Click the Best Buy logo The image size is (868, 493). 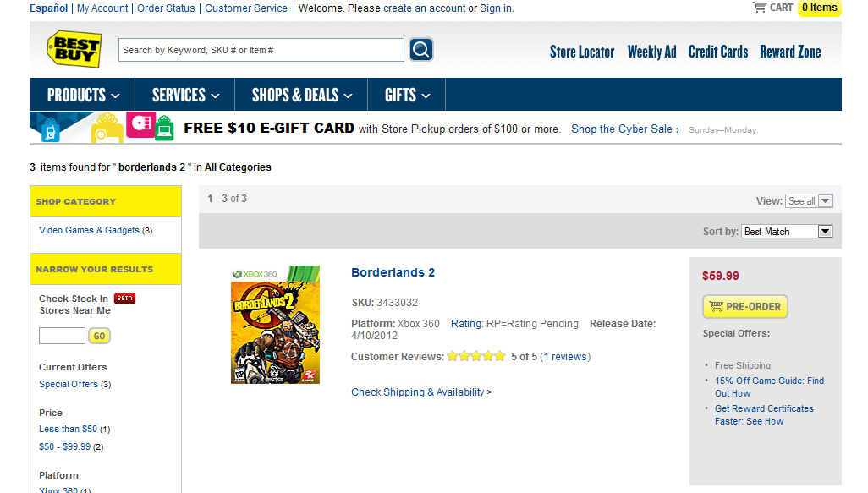click(x=74, y=49)
